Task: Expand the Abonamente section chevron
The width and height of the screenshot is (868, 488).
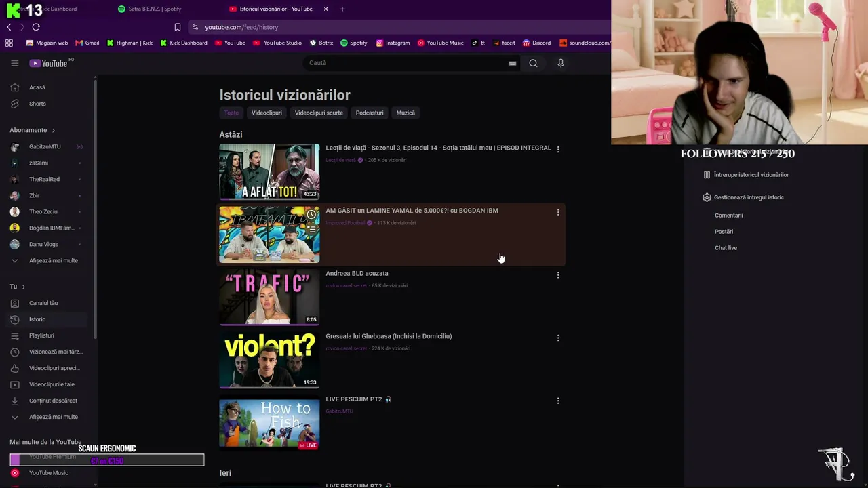Action: click(x=53, y=130)
